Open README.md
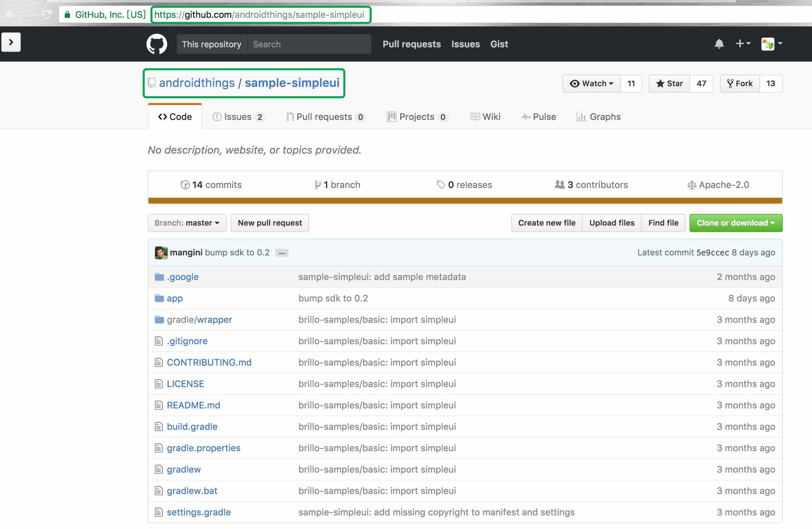 [193, 405]
